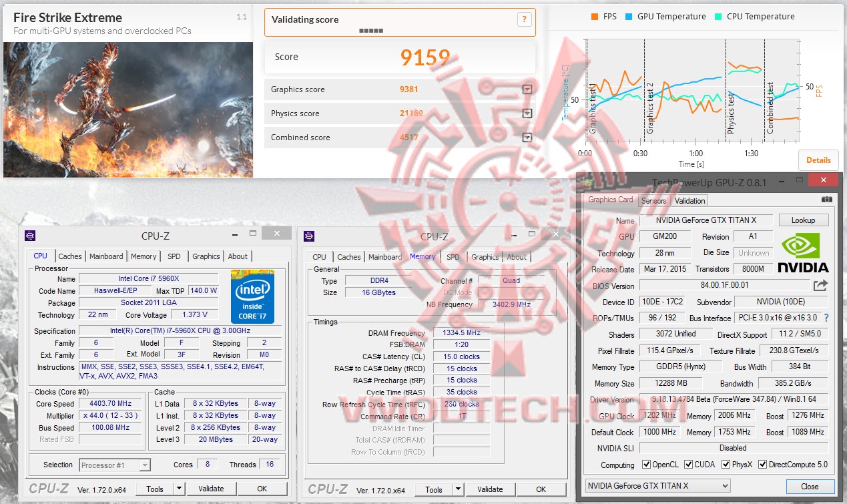Click the help question mark next to Validating score
Viewport: 847px width, 504px height.
525,20
